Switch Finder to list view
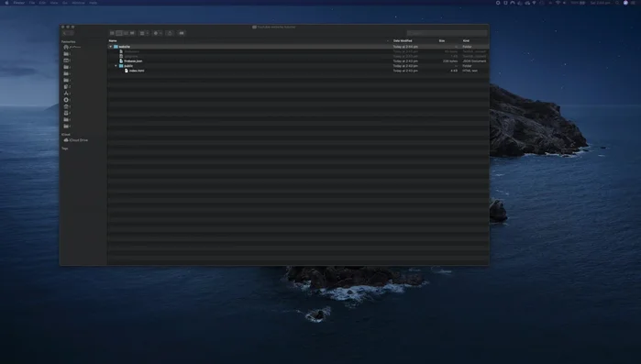 tap(118, 33)
